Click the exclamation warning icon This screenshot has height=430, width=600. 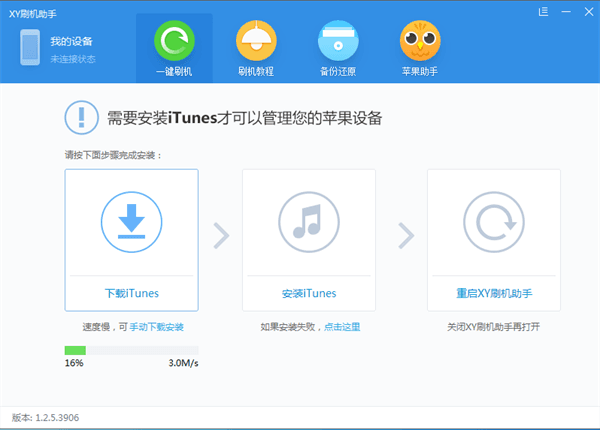(82, 117)
